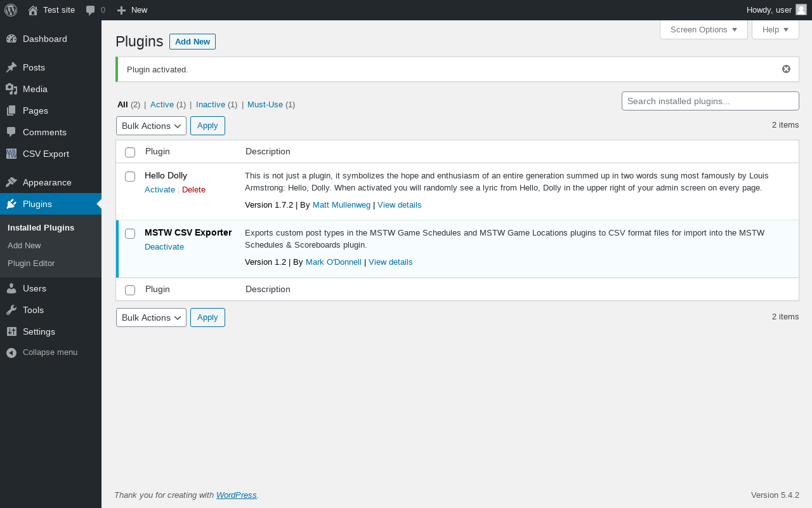
Task: Click the Collapse menu label
Action: pyautogui.click(x=50, y=352)
